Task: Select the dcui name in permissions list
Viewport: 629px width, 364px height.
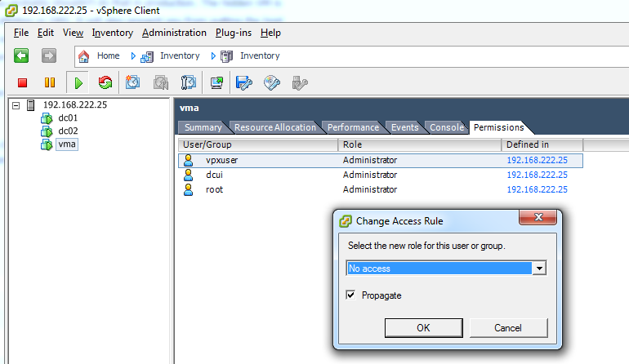Action: pyautogui.click(x=214, y=175)
